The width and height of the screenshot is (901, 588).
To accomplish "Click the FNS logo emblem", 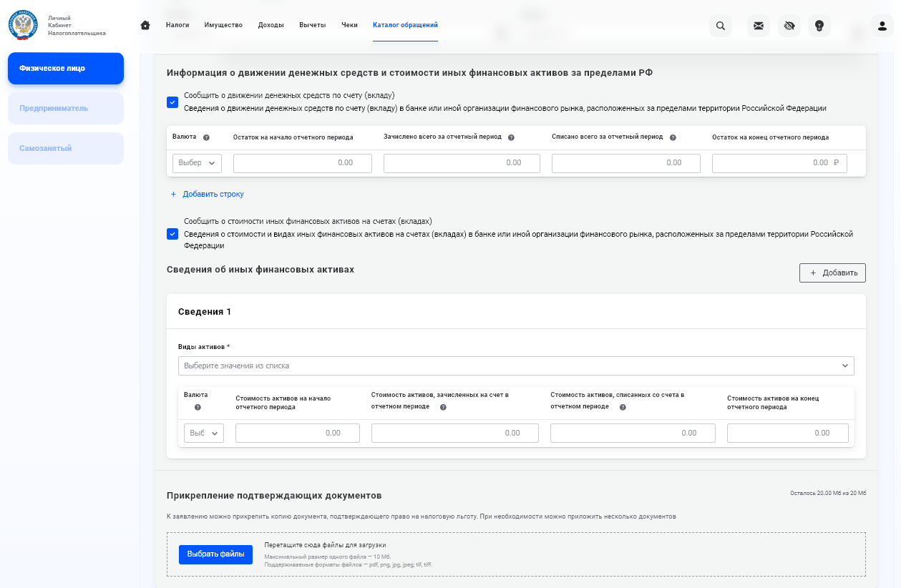I will [23, 24].
